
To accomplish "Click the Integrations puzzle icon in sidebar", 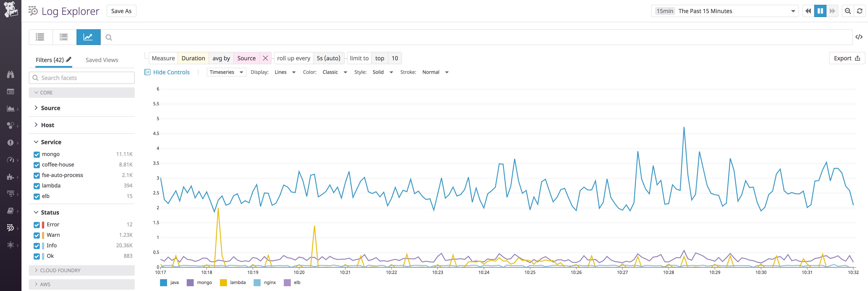I will tap(10, 177).
